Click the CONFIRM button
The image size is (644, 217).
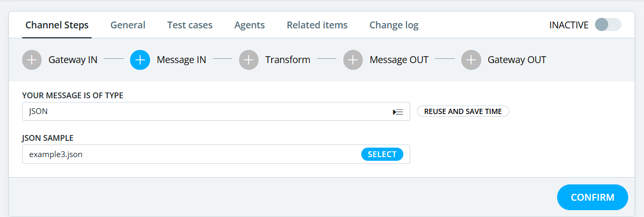592,198
